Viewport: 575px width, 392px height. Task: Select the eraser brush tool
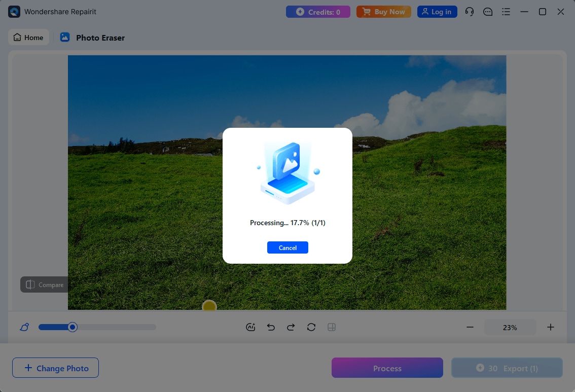point(24,327)
